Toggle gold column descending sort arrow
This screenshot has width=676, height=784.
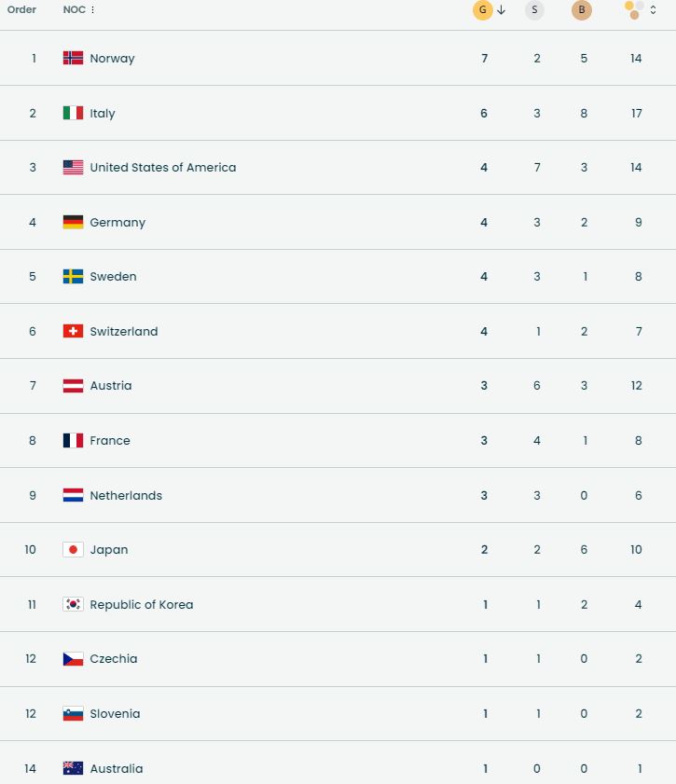(x=502, y=10)
